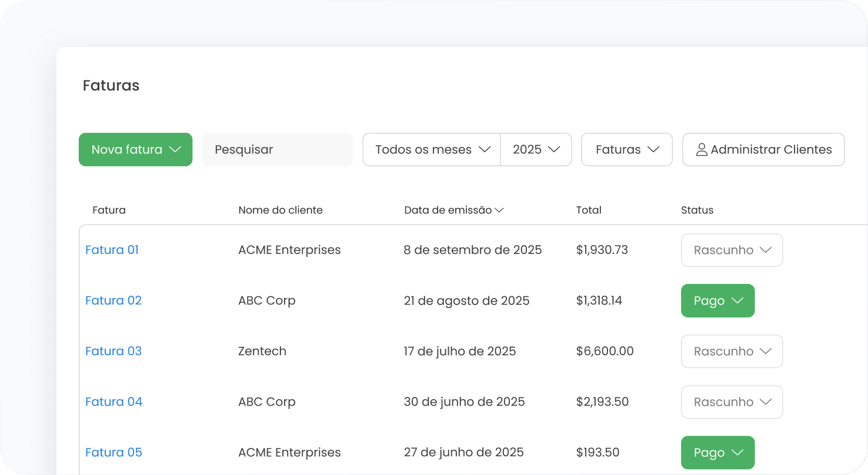Click the chevron on Fatura 01's Rascunho status

[767, 250]
